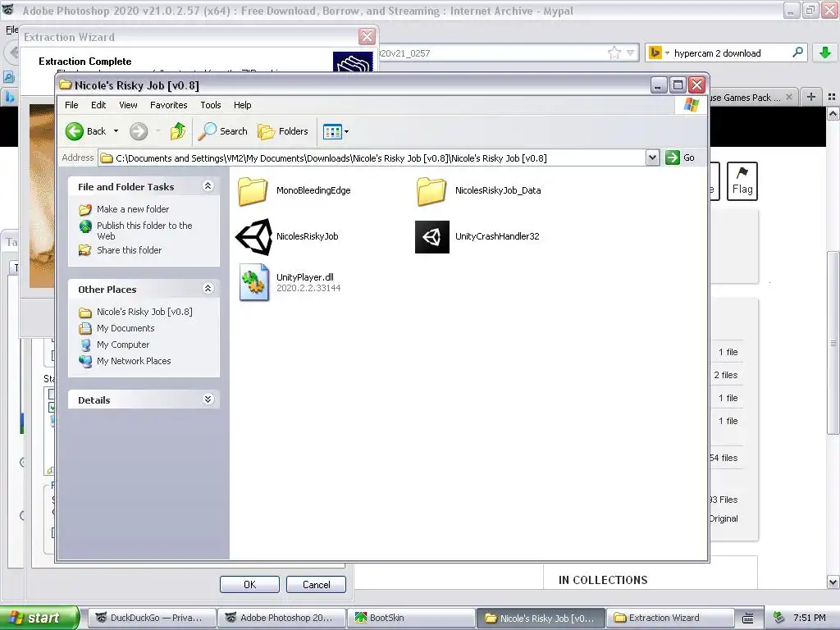Viewport: 840px width, 630px height.
Task: Go to My Computer
Action: pos(123,345)
